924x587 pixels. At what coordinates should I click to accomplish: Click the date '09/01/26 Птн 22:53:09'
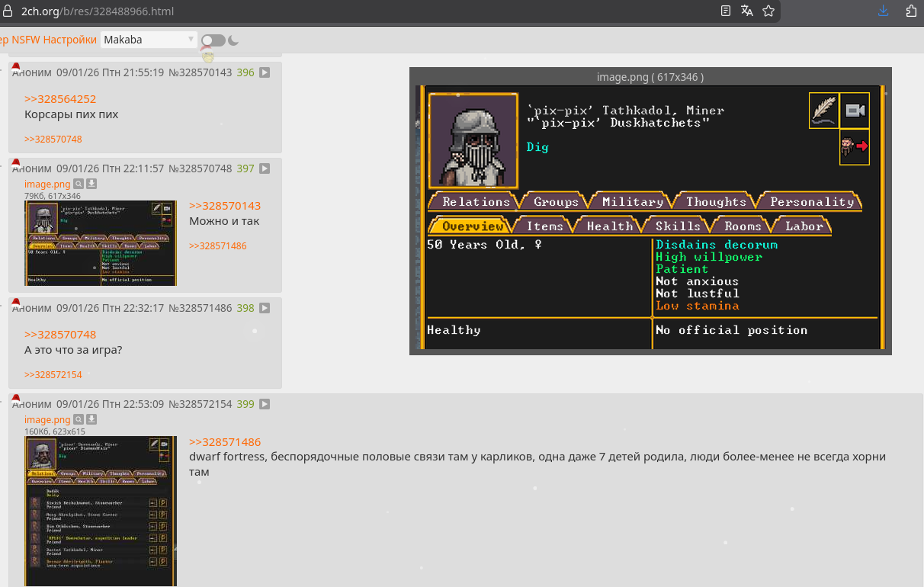coord(111,405)
